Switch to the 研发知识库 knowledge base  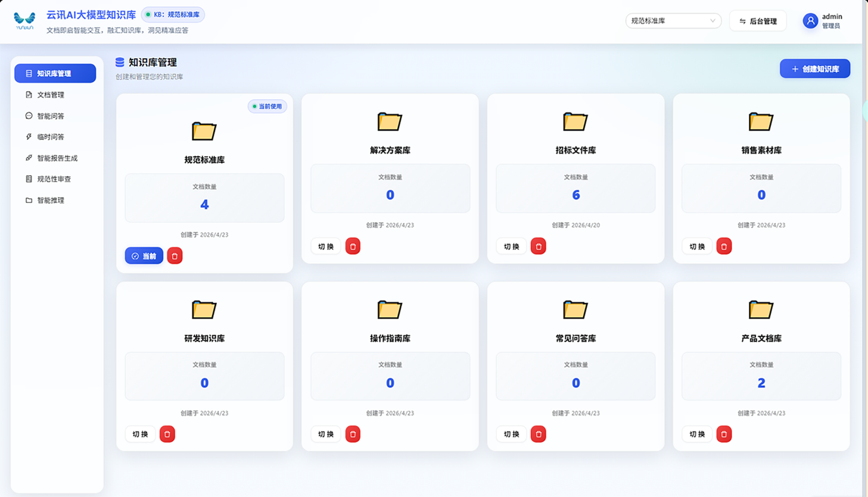pyautogui.click(x=140, y=434)
